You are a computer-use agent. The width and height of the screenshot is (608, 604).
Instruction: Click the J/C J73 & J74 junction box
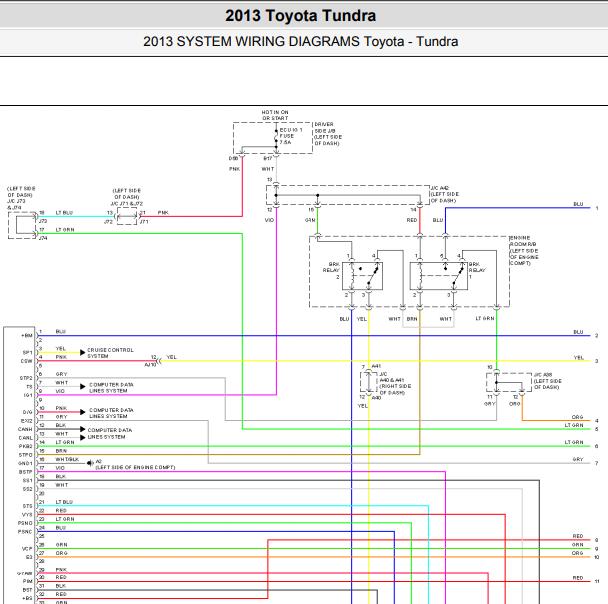22,225
